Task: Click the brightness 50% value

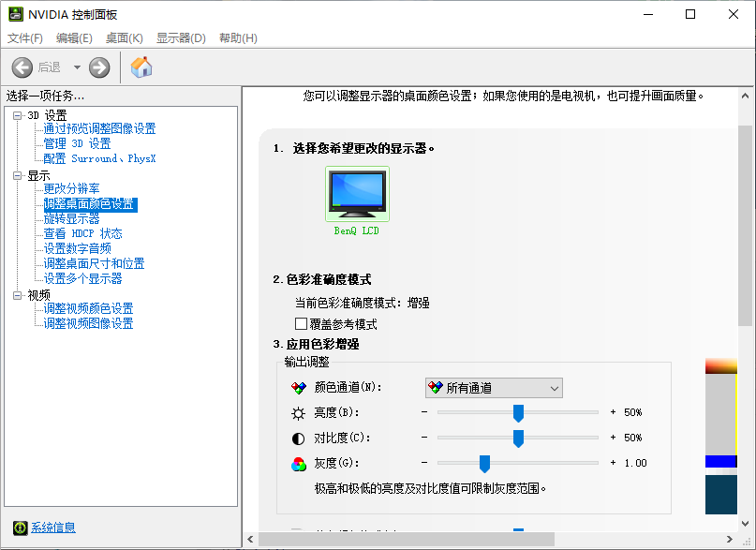Action: click(x=633, y=412)
